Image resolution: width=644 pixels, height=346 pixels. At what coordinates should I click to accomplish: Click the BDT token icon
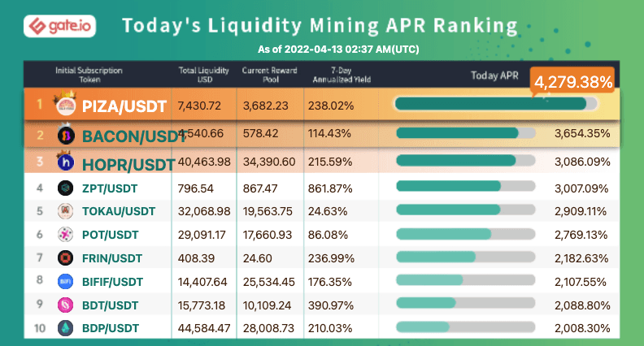65,305
